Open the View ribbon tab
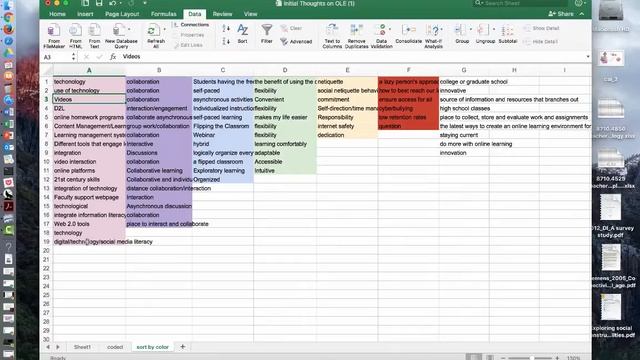The height and width of the screenshot is (360, 640). pos(250,14)
